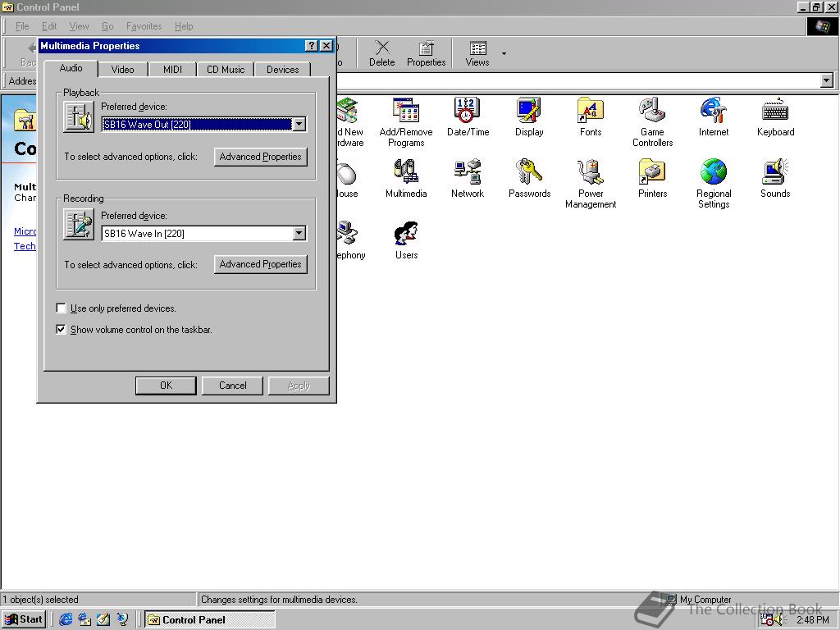
Task: Open the Fonts folder icon
Action: click(591, 116)
